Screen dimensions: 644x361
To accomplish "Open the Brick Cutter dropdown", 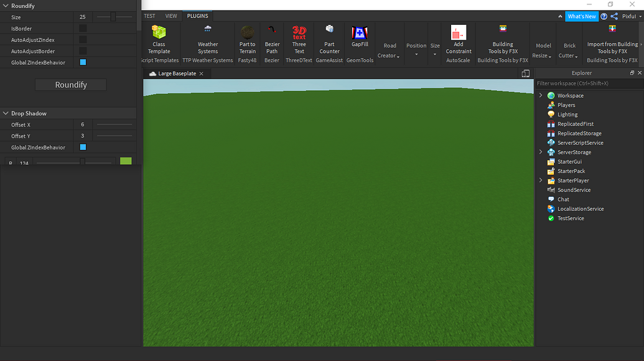I will [x=569, y=50].
